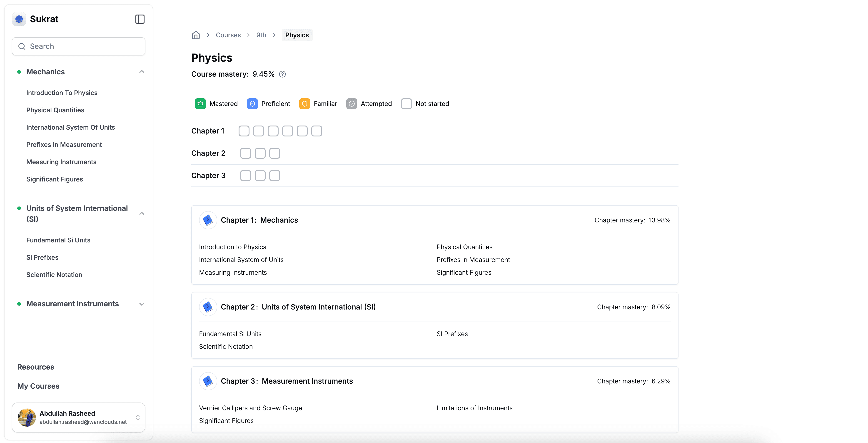Click inside the Search field
Image resolution: width=868 pixels, height=443 pixels.
point(79,46)
